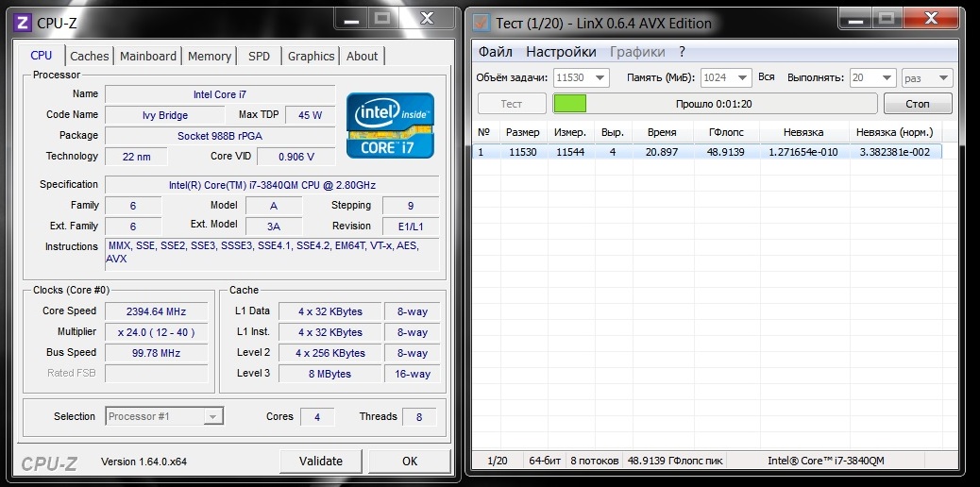Click the disabled Тест button
The image size is (980, 487).
(512, 104)
